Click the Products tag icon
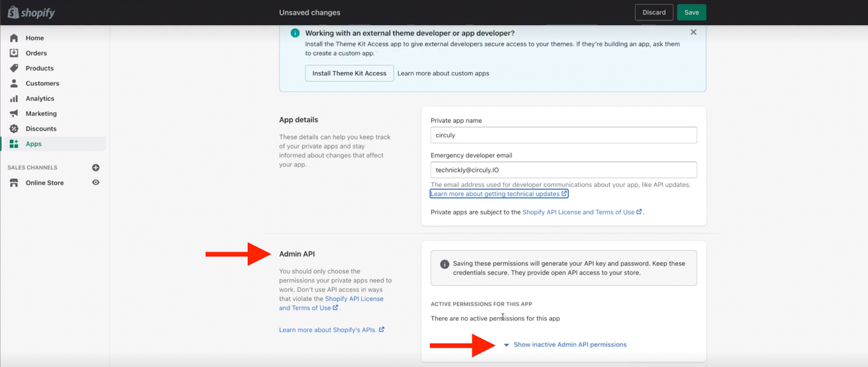868x367 pixels. [x=14, y=68]
